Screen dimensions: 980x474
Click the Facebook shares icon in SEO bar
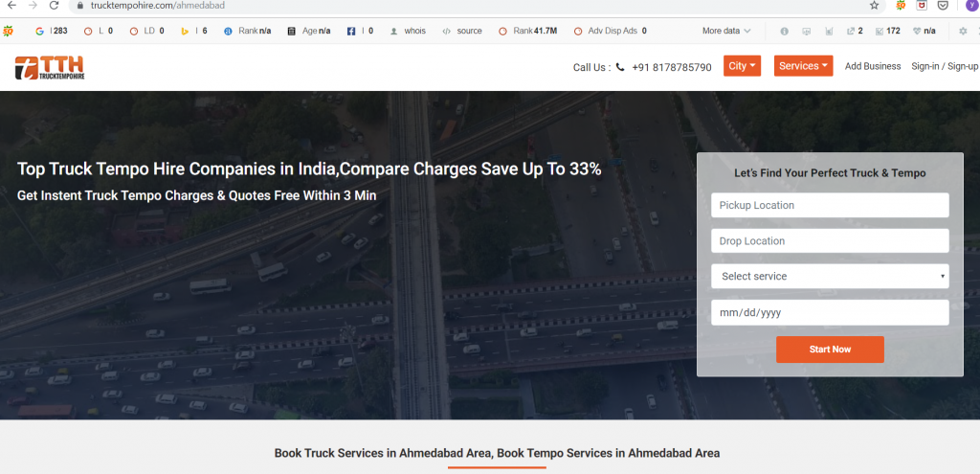point(351,31)
